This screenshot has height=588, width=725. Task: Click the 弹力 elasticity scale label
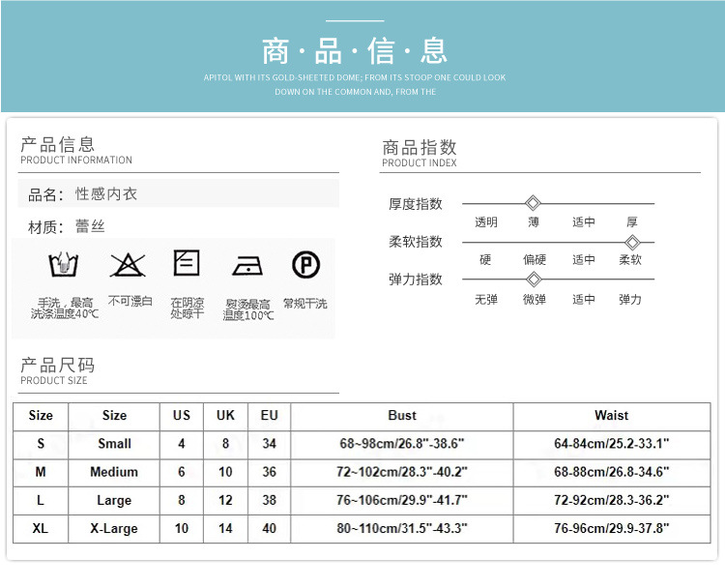click(x=630, y=300)
